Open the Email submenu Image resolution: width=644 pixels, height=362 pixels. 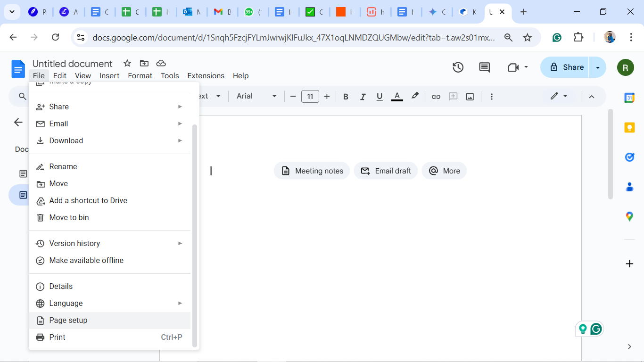click(x=109, y=123)
